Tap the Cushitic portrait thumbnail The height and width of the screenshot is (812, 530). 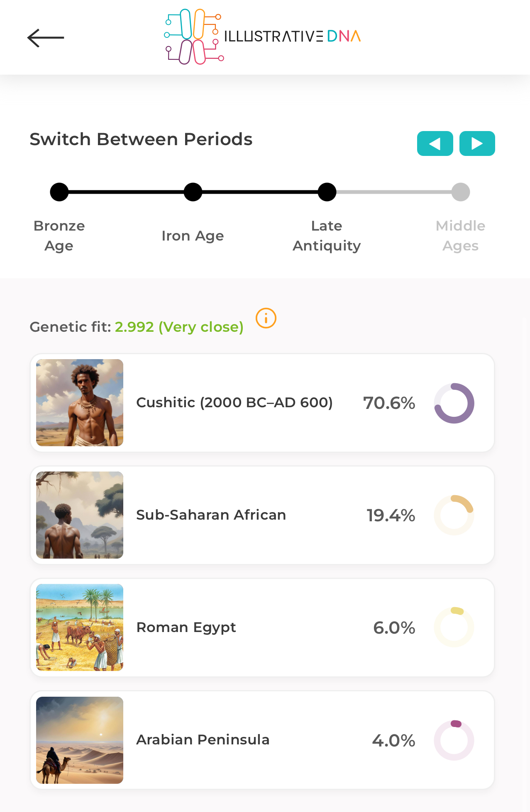coord(80,403)
